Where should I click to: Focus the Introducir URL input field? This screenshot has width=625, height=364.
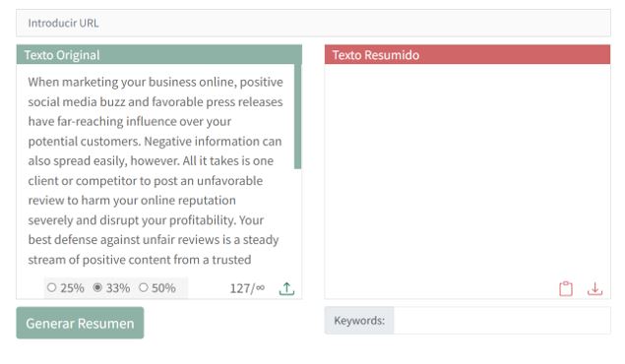point(313,23)
